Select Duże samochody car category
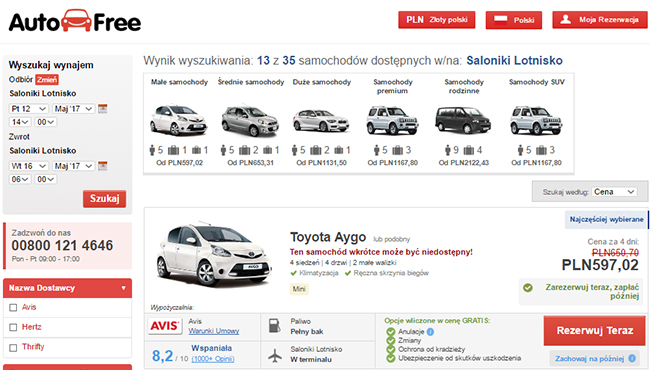Viewport: 650px width, 370px height. tap(321, 123)
